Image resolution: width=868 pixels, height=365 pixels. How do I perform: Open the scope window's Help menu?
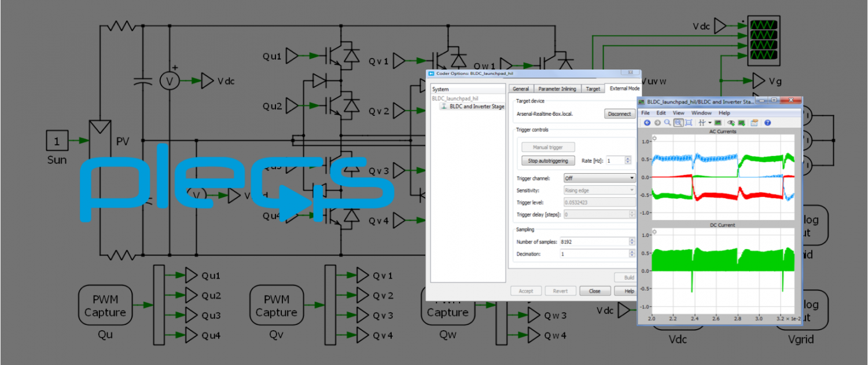724,113
